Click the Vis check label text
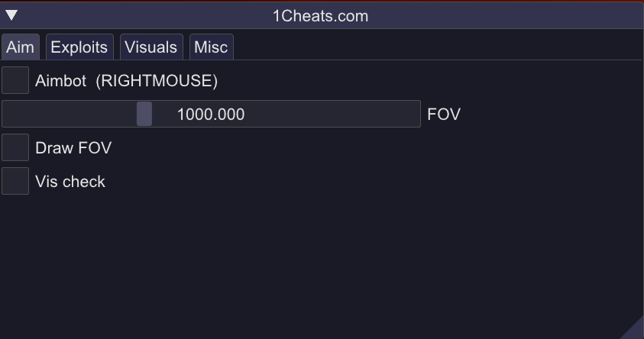 pos(70,182)
